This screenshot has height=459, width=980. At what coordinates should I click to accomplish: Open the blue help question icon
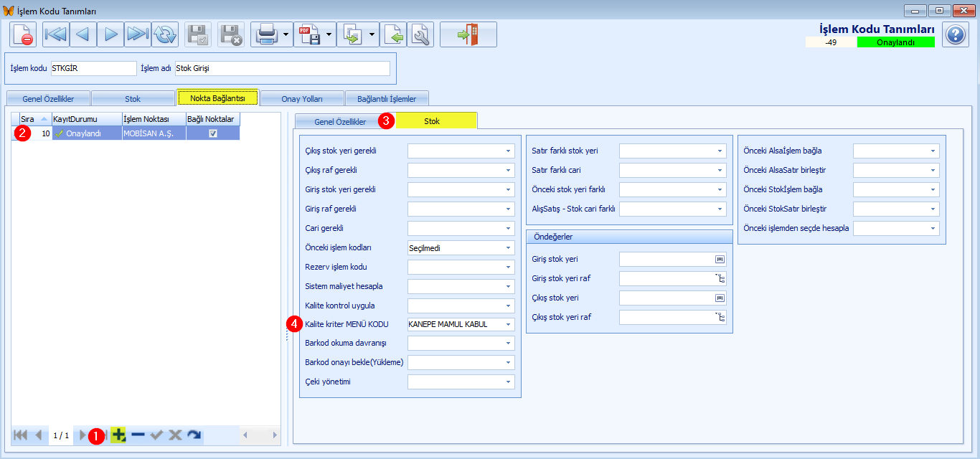click(x=955, y=34)
